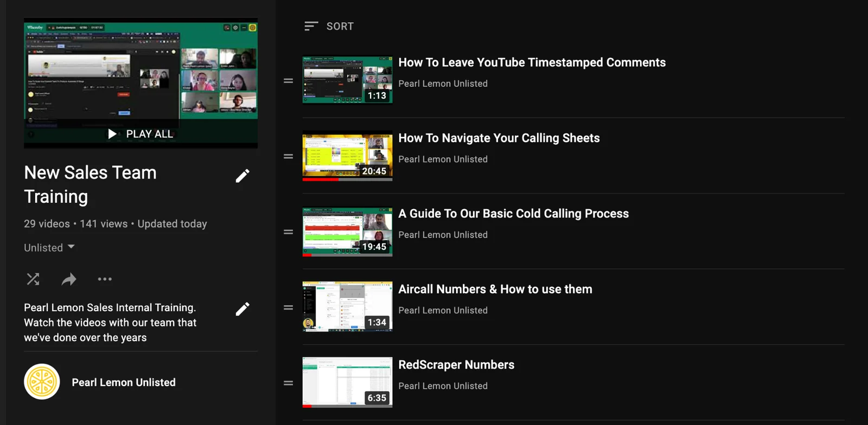
Task: Click the large playlist cover thumbnail
Action: coord(141,83)
